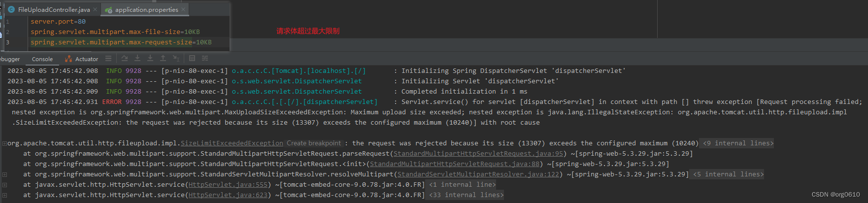Expand fold beside StandardServletMultipartResolver.resolveMultipart line
This screenshot has height=203, width=868.
pyautogui.click(x=4, y=174)
